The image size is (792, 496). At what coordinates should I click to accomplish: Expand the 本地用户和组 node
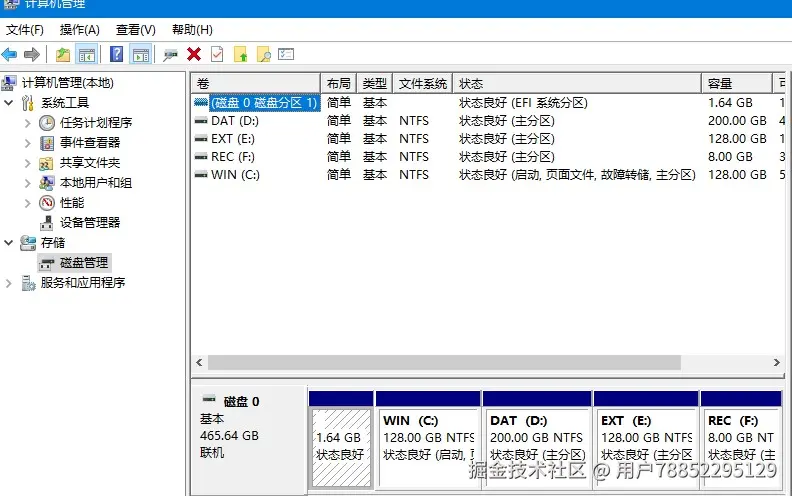click(x=28, y=183)
